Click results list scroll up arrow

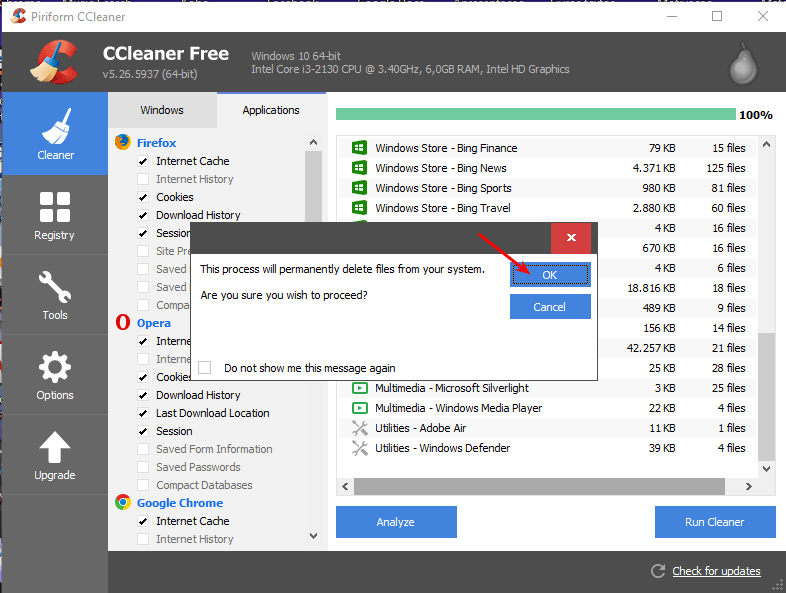point(766,144)
